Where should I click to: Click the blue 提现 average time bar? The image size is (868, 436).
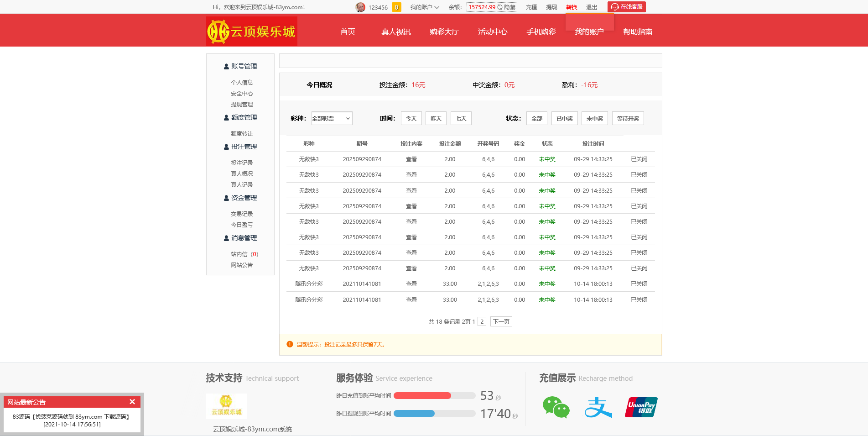tap(414, 414)
